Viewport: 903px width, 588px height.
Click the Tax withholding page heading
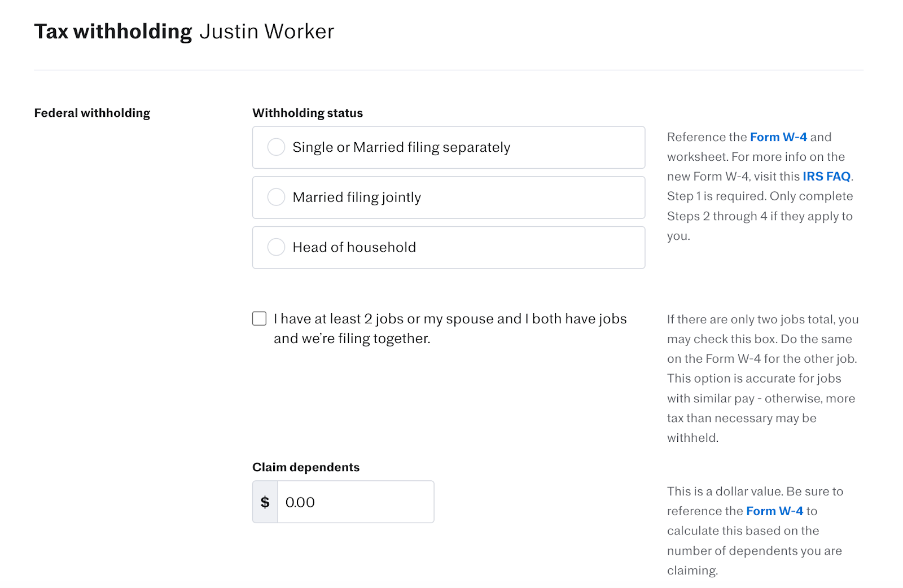[113, 32]
